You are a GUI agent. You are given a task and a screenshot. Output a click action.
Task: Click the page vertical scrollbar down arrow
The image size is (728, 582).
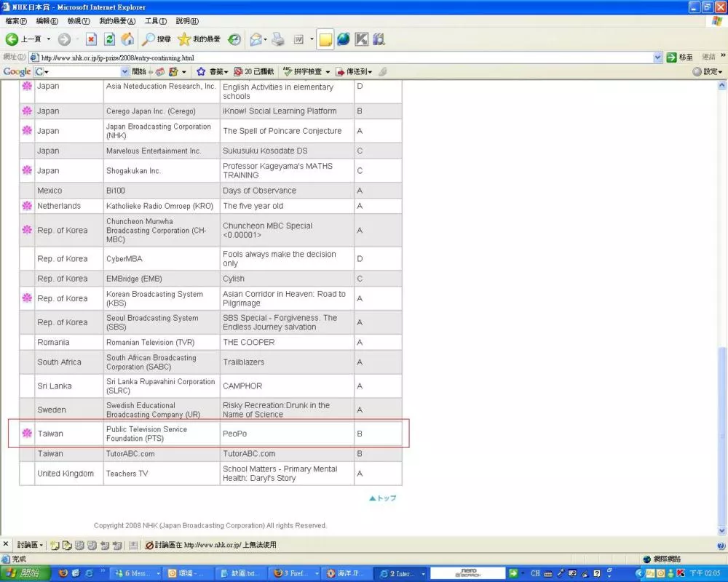(x=722, y=530)
